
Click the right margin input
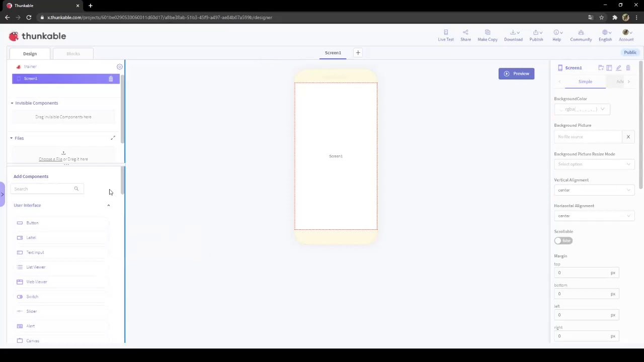tap(587, 336)
